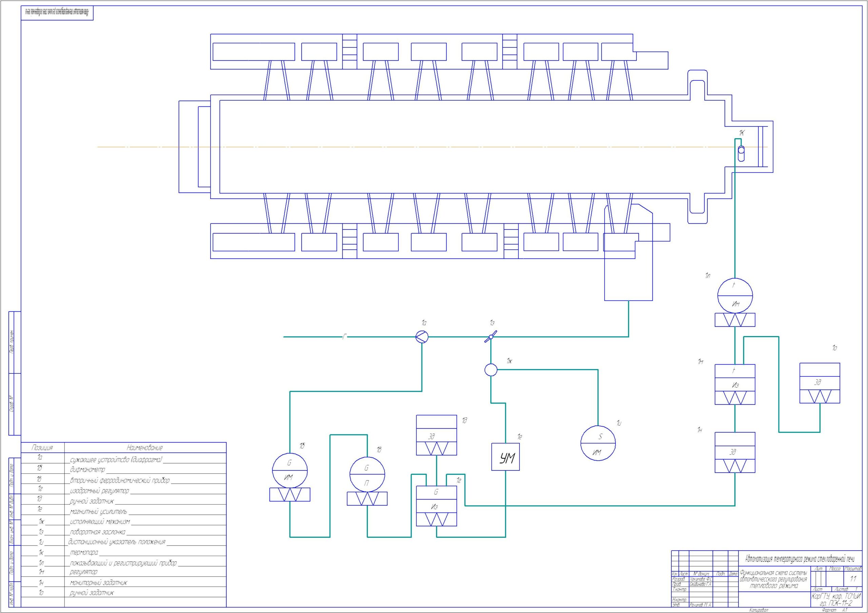Image resolution: width=868 pixels, height=613 pixels.
Task: Click the rotated designation box at sheet top-left
Action: [x=57, y=13]
